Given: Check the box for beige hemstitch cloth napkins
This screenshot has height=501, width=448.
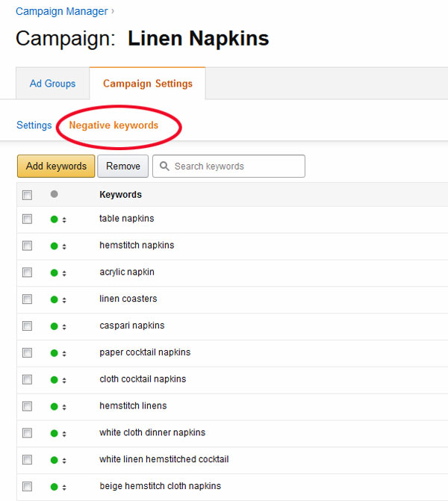Looking at the screenshot, I should 27,487.
